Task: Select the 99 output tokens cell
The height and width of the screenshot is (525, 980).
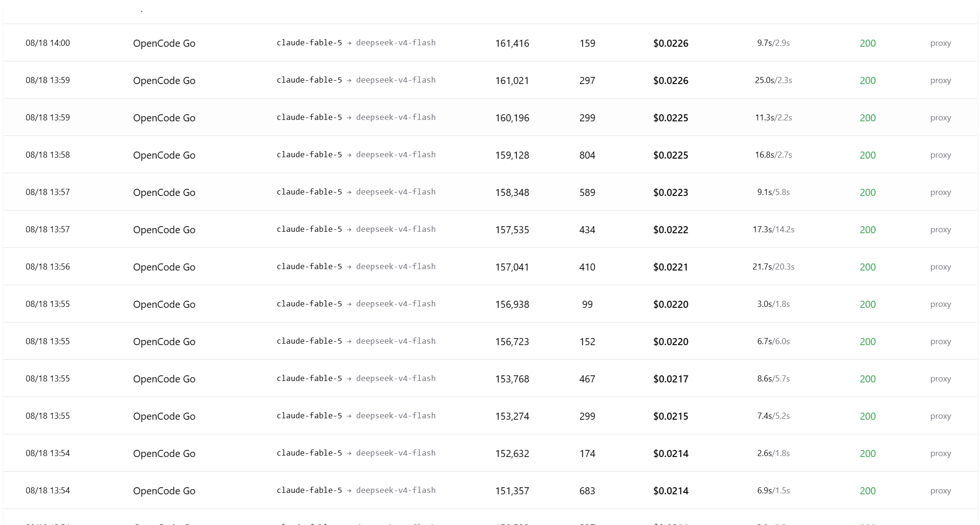Action: point(587,305)
